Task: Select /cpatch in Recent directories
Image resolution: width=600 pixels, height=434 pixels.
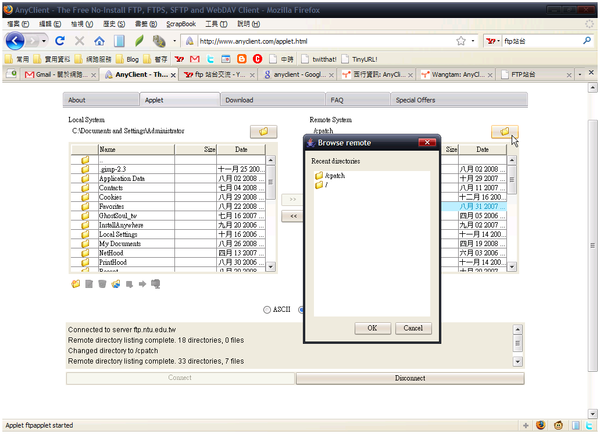Action: click(330, 176)
